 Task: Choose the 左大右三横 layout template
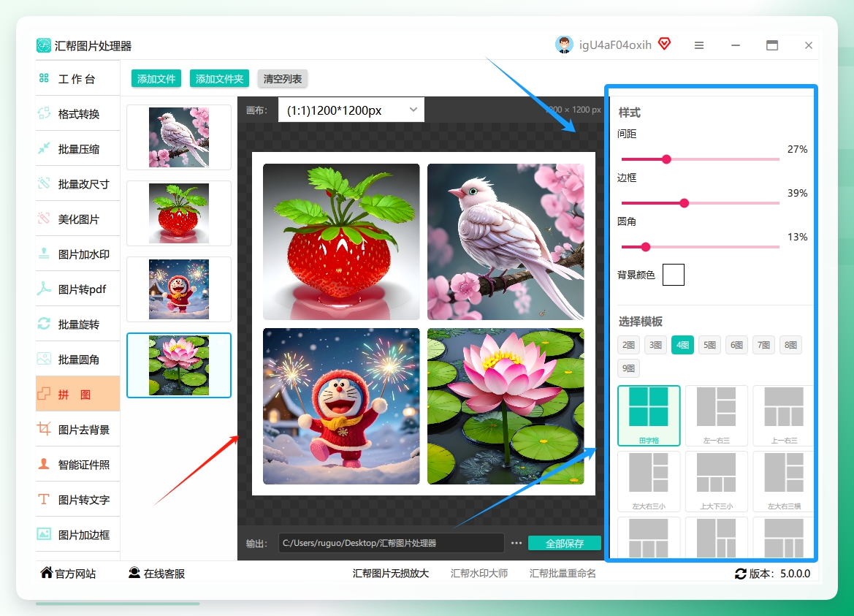point(784,482)
